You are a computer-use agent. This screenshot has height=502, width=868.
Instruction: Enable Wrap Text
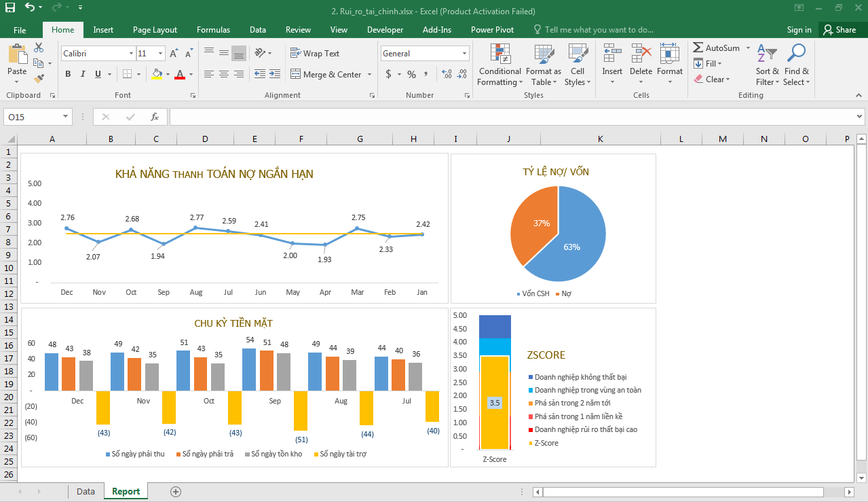point(315,53)
